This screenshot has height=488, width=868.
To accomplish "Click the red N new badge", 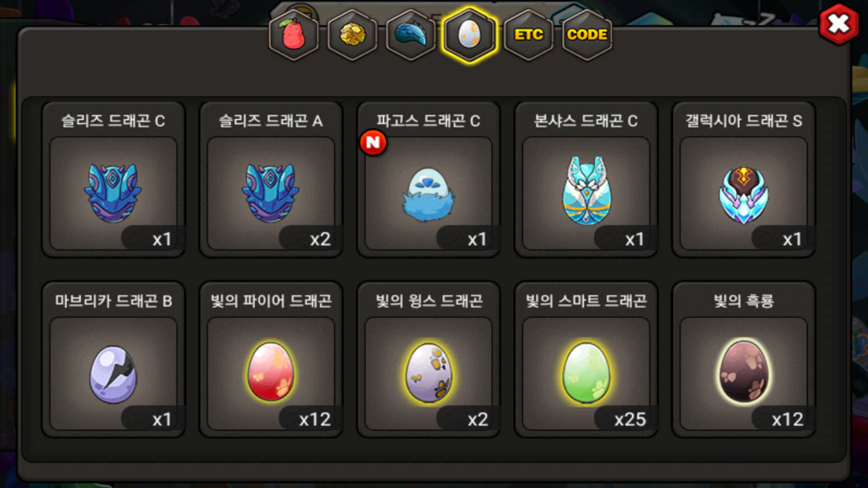I will pyautogui.click(x=373, y=143).
